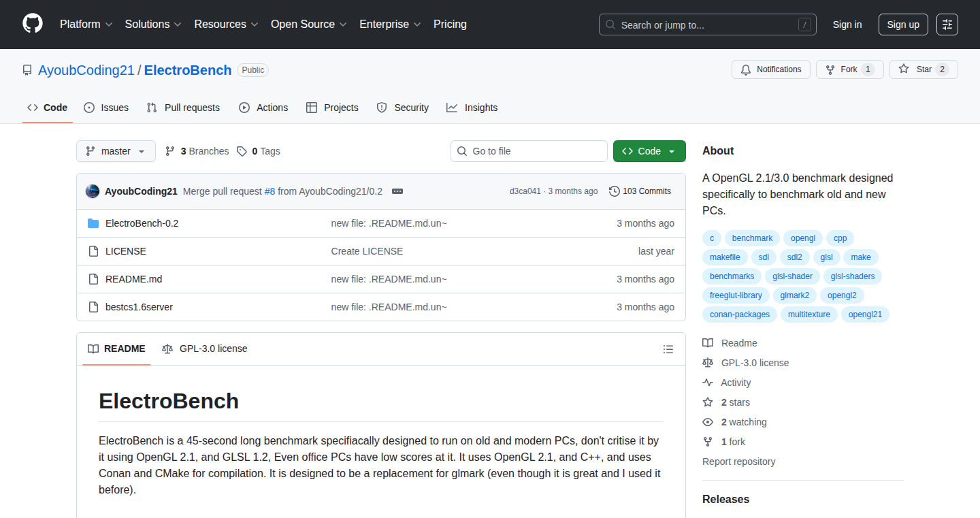Select the Code repository tab
Viewport: 980px width, 518px height.
(48, 108)
